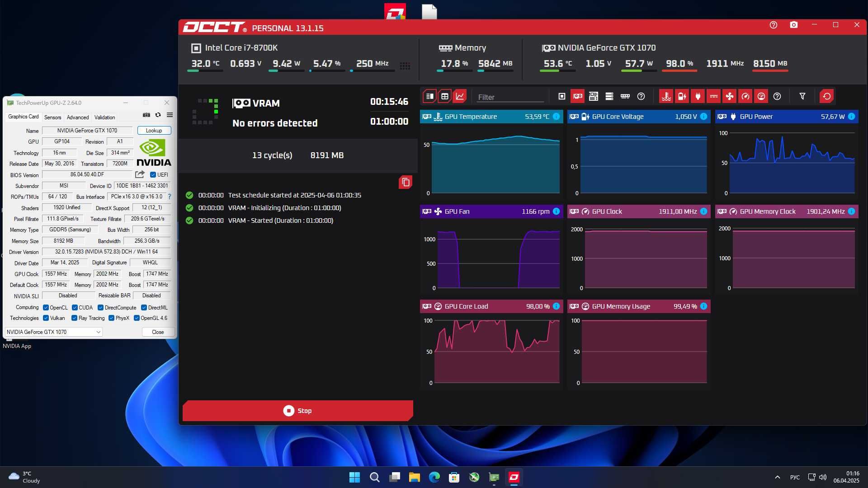Toggle the DirectML checkbox in GPU-Z
Image resolution: width=868 pixels, height=488 pixels.
(x=144, y=308)
